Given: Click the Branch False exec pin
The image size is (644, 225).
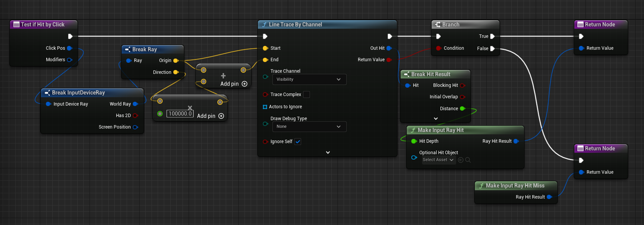Looking at the screenshot, I should [492, 49].
